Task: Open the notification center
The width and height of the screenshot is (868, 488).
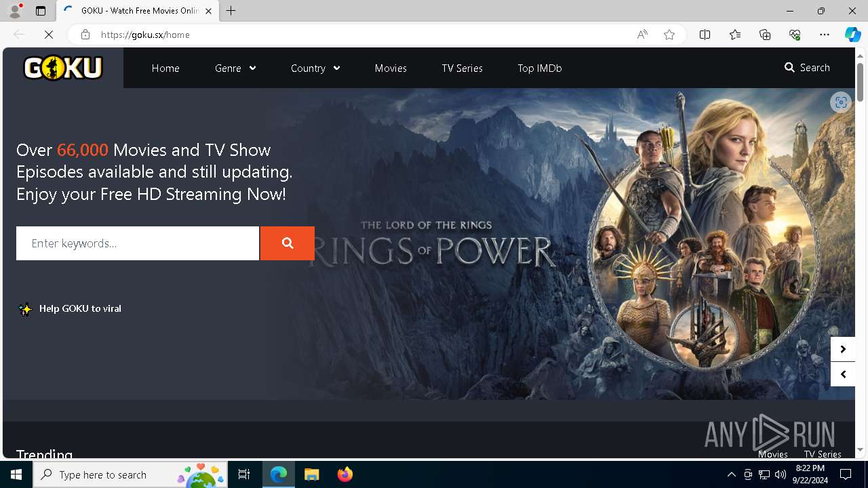Action: pos(846,474)
